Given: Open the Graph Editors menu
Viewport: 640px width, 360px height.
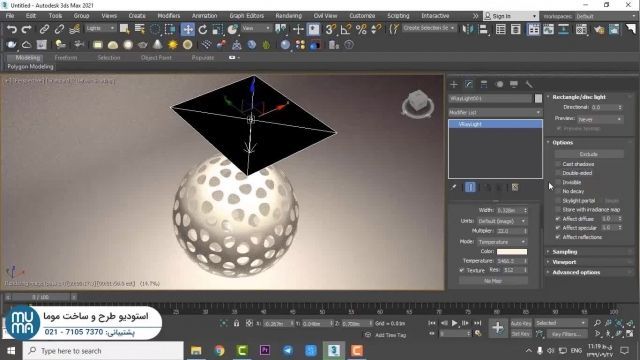Looking at the screenshot, I should (246, 16).
